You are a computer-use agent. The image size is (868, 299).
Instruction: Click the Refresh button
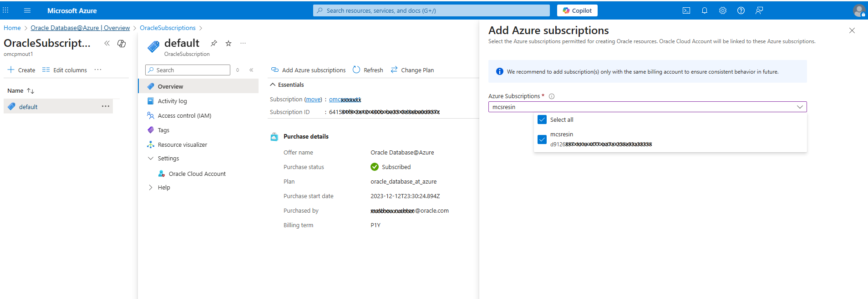coord(368,70)
